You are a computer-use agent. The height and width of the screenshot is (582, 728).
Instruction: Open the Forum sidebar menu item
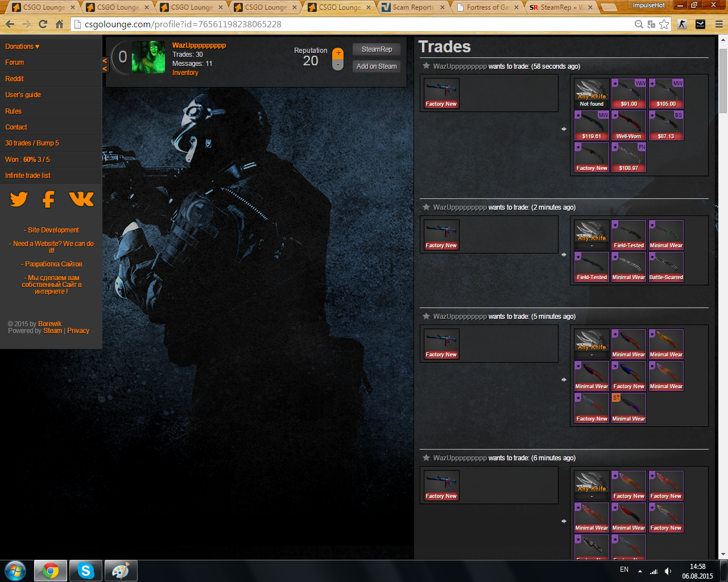tap(15, 63)
